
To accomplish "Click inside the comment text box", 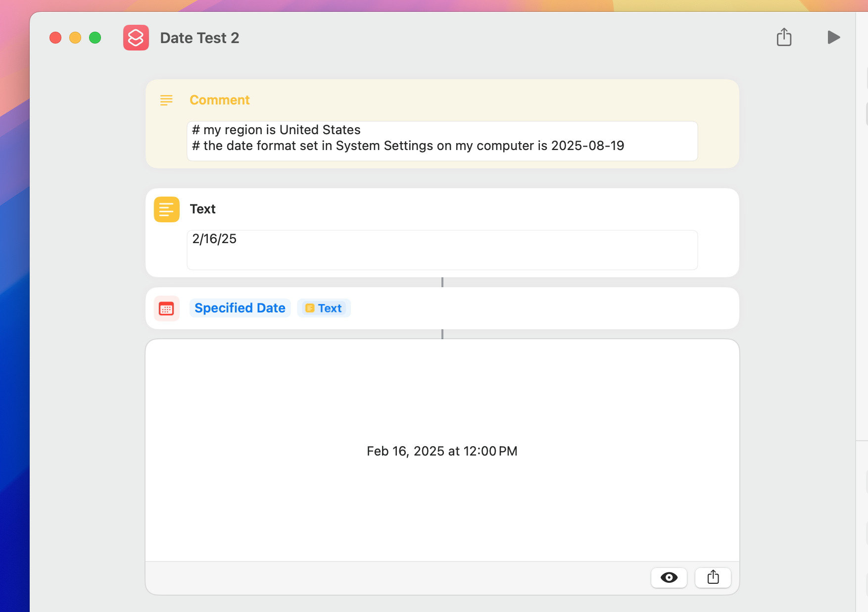I will pos(442,141).
